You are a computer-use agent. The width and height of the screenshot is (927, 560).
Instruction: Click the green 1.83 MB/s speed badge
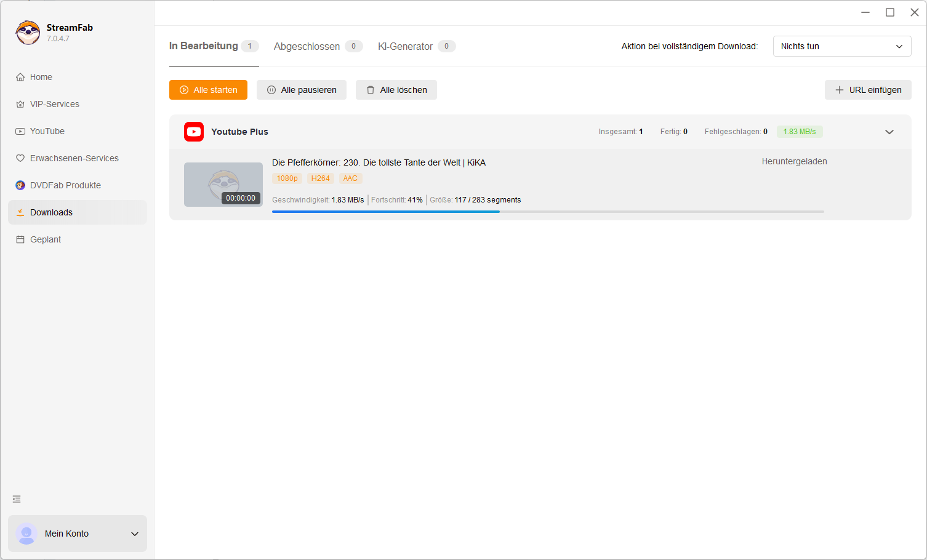pos(800,132)
